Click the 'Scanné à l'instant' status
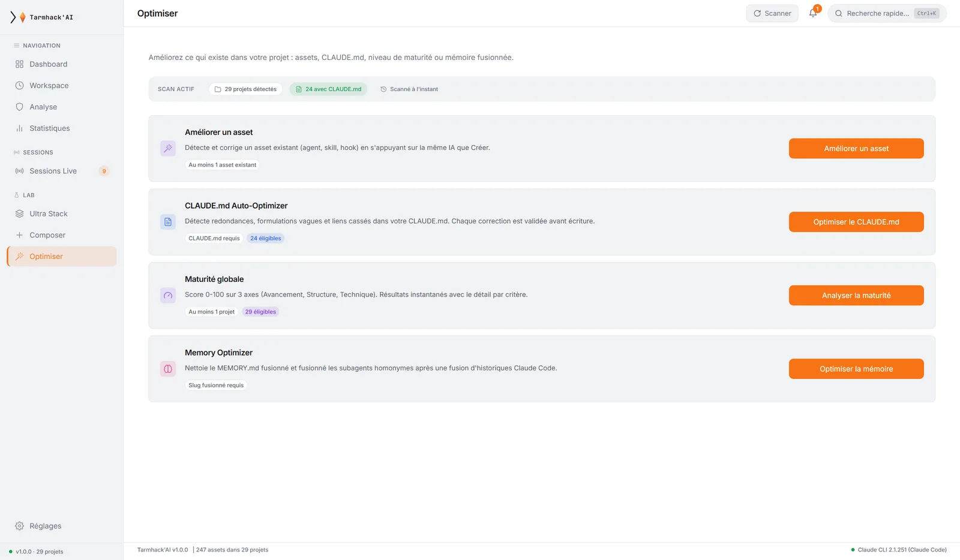 click(409, 89)
